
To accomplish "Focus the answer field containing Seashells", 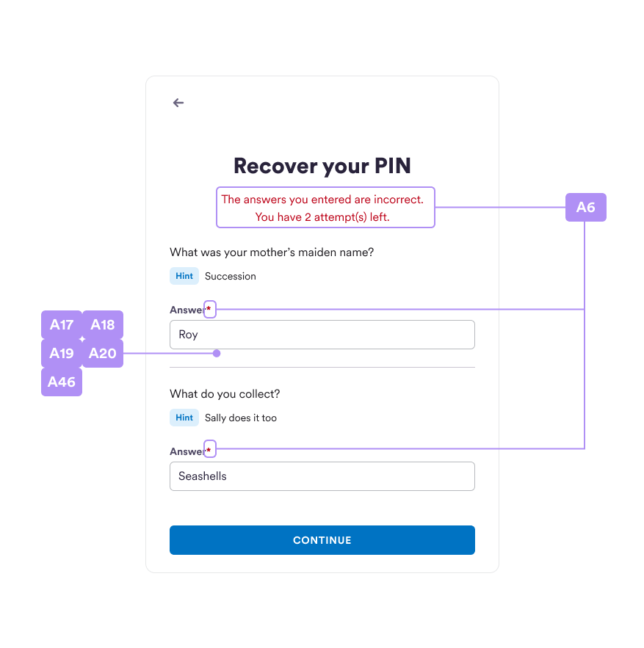I will pyautogui.click(x=322, y=476).
